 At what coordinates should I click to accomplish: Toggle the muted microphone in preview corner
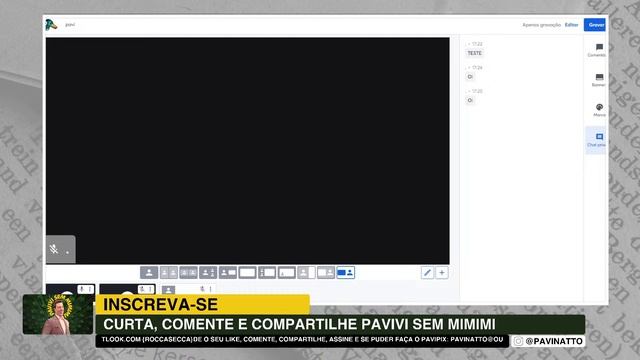point(53,249)
